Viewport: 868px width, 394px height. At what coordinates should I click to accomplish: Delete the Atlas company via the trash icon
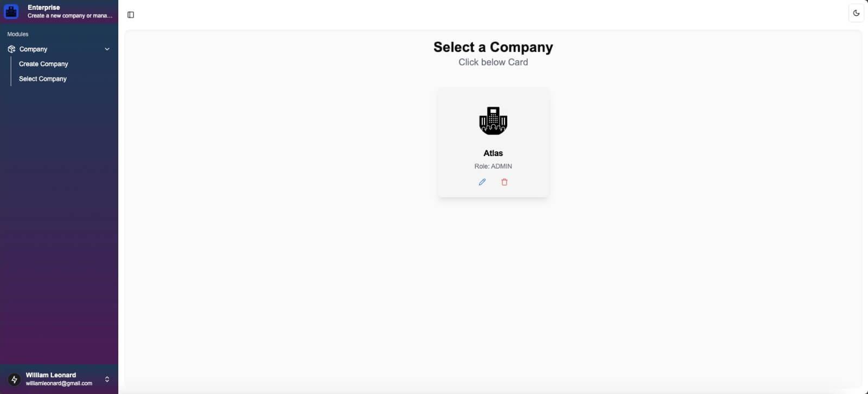click(504, 182)
